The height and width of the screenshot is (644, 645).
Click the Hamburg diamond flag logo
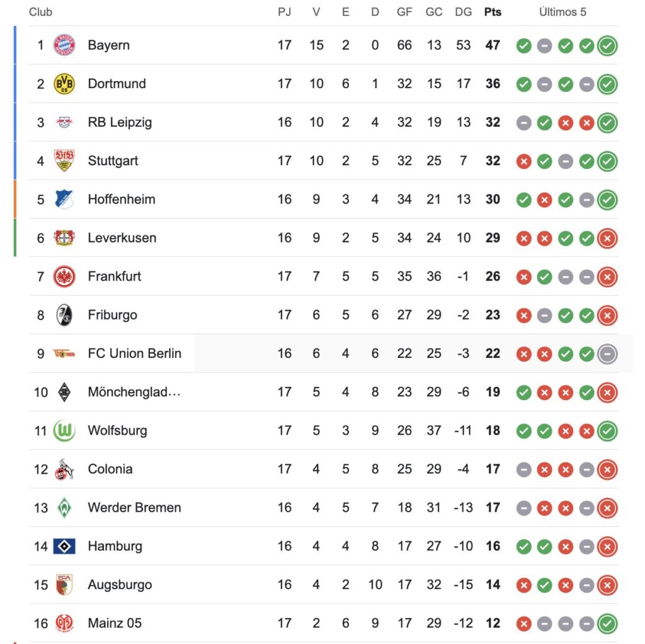click(x=64, y=546)
